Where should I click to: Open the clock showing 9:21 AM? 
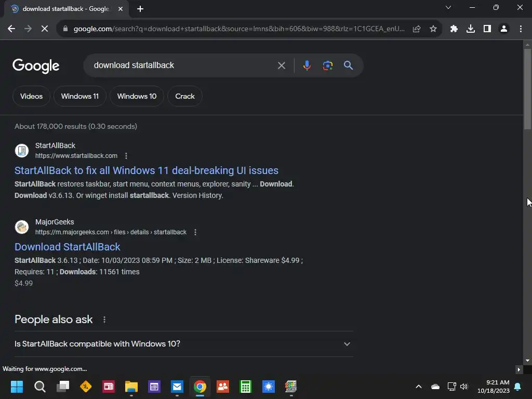494,387
